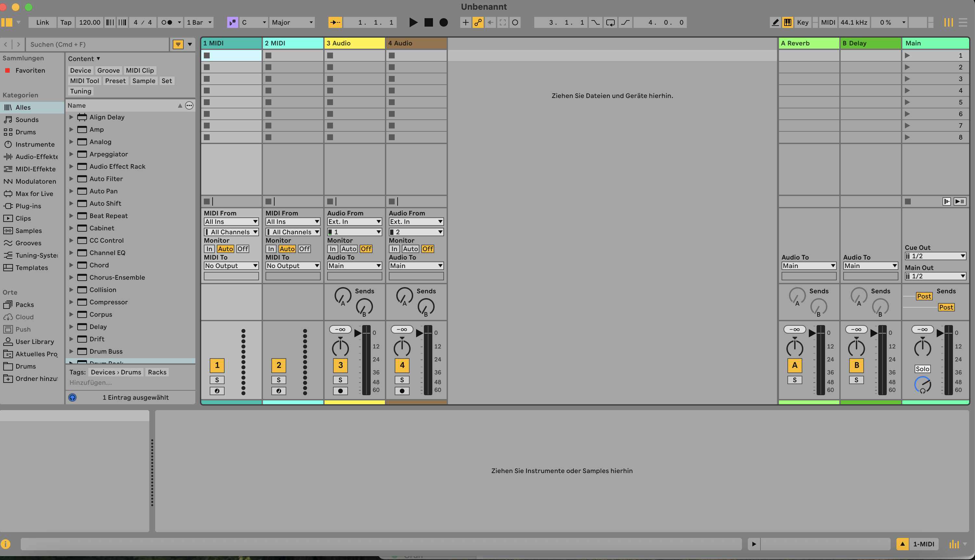Click 3 Audio Send A knob
The width and height of the screenshot is (975, 560).
tap(342, 296)
